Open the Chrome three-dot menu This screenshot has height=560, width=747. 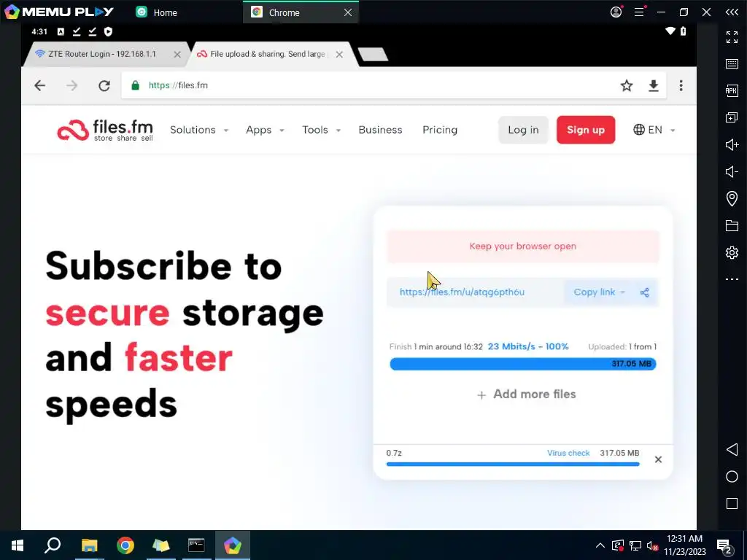(681, 86)
